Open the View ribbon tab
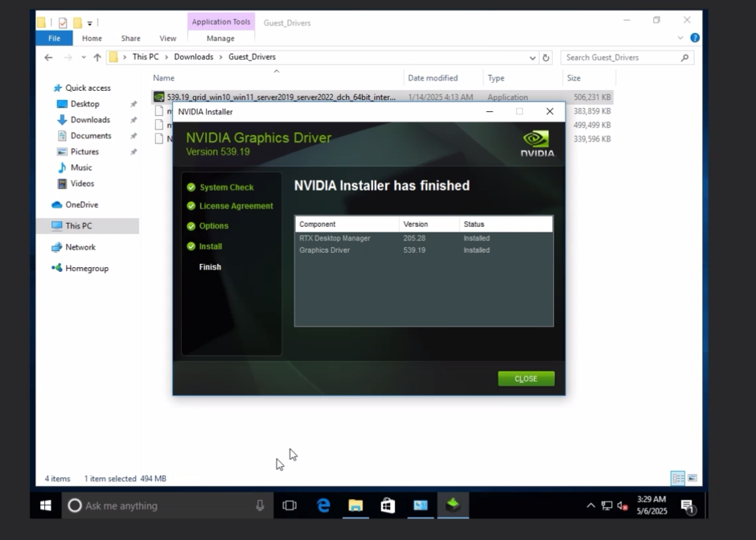Screen dimensions: 756x540 tap(168, 38)
